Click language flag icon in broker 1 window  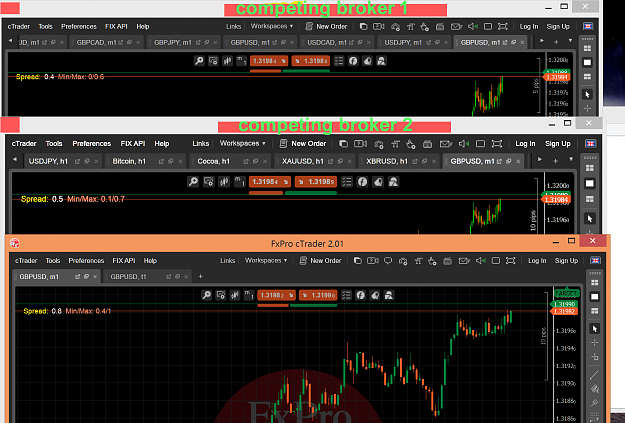pos(588,26)
